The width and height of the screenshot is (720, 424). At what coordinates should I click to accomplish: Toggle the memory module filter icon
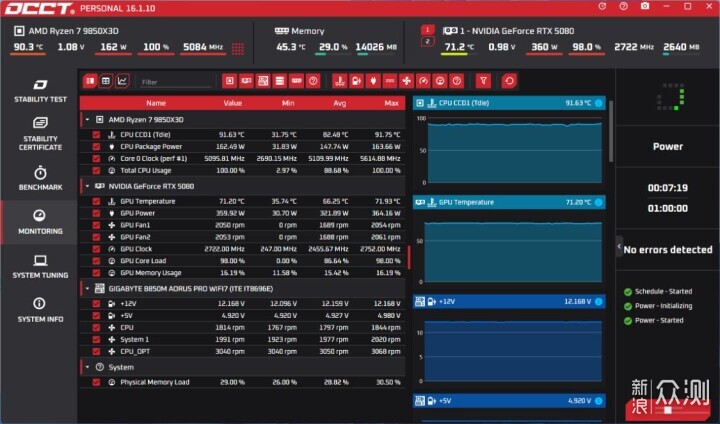tap(297, 81)
